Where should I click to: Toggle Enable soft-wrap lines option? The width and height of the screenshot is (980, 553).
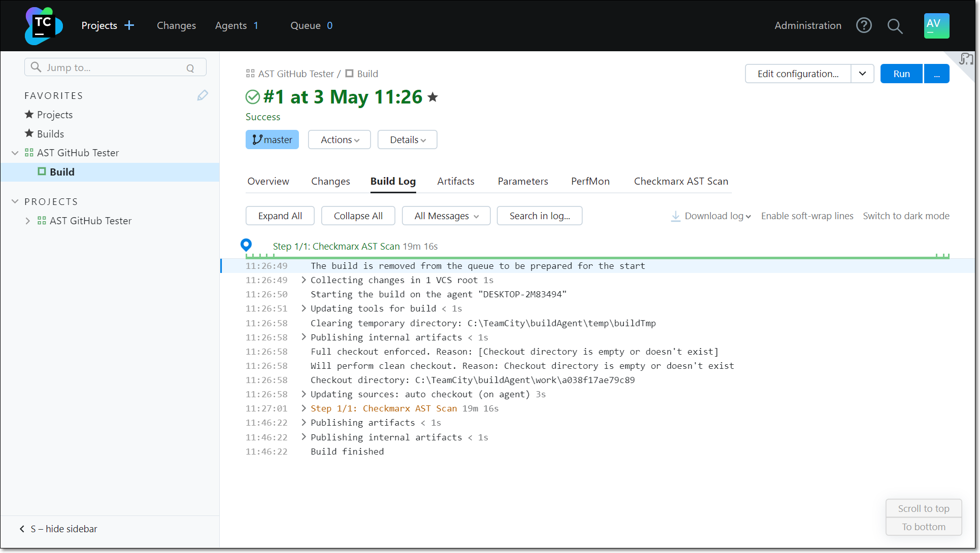click(x=807, y=215)
